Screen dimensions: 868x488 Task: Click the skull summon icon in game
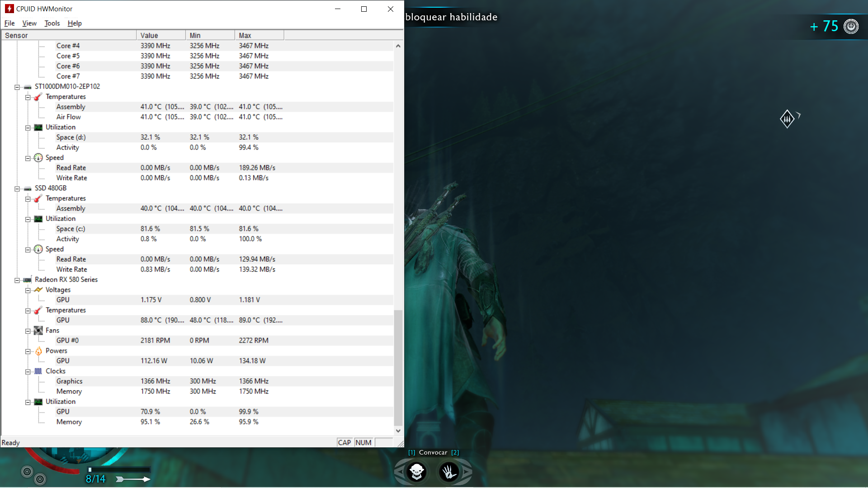tap(416, 472)
